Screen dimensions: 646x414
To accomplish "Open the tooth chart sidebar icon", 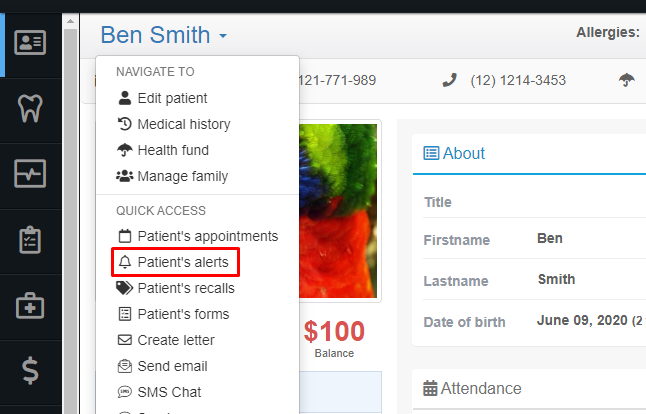I will (x=30, y=108).
